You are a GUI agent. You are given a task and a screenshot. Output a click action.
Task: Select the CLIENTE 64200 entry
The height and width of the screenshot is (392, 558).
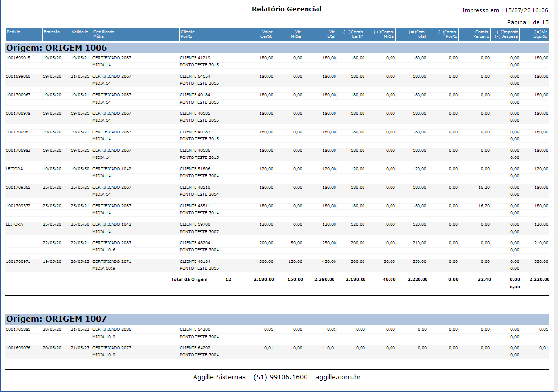[195, 329]
